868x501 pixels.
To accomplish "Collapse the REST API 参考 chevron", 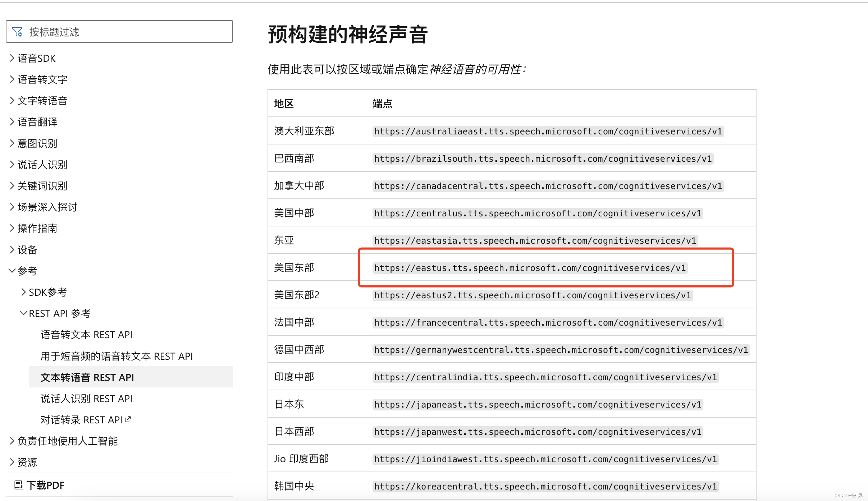I will point(23,313).
